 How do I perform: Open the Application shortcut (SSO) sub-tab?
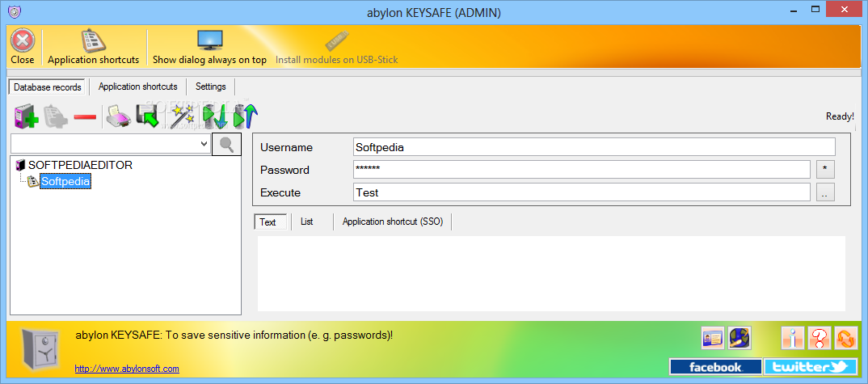(393, 222)
